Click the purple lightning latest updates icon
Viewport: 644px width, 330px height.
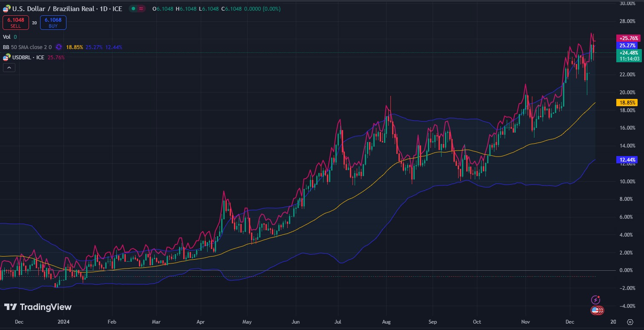pos(596,300)
